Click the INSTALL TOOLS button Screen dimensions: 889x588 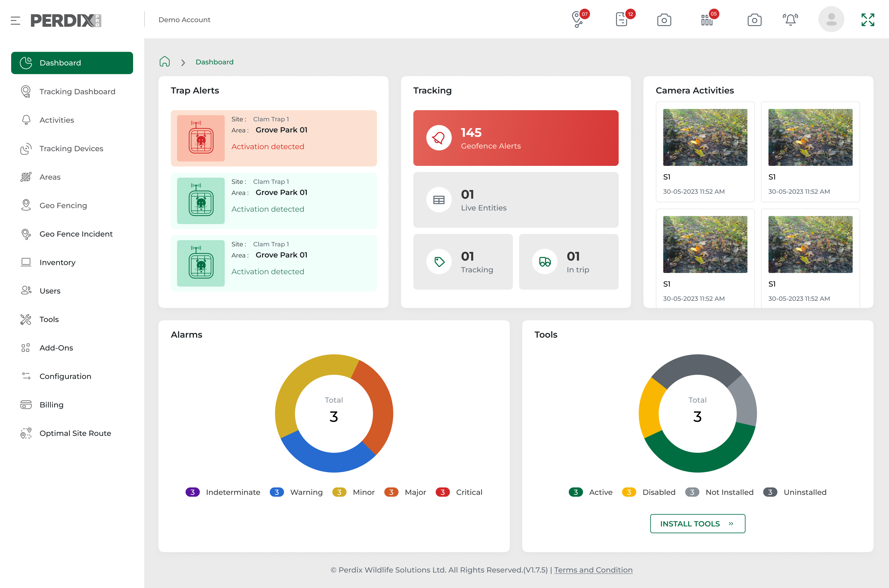(697, 524)
